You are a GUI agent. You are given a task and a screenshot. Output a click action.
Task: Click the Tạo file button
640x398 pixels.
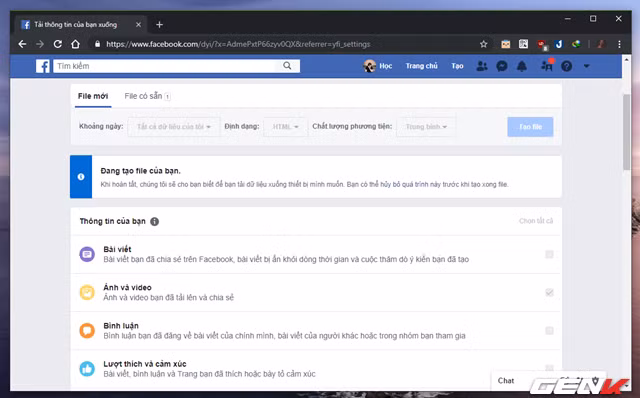(530, 127)
